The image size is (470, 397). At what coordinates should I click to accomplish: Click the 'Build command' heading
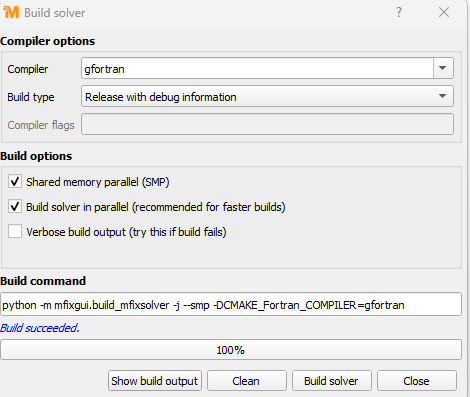[43, 281]
